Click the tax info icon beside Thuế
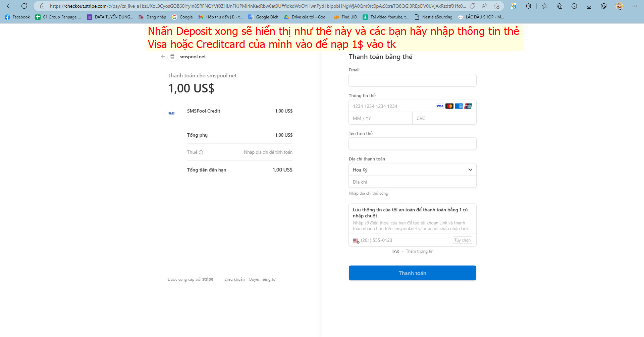This screenshot has width=644, height=337. click(201, 152)
